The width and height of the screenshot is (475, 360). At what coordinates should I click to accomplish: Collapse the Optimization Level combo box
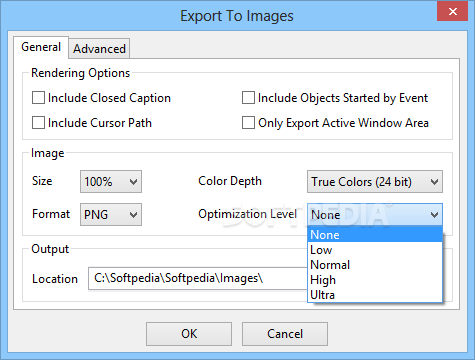(375, 214)
